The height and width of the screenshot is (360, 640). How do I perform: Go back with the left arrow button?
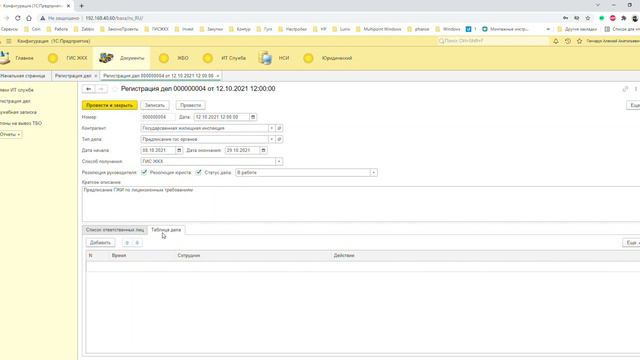[x=88, y=89]
